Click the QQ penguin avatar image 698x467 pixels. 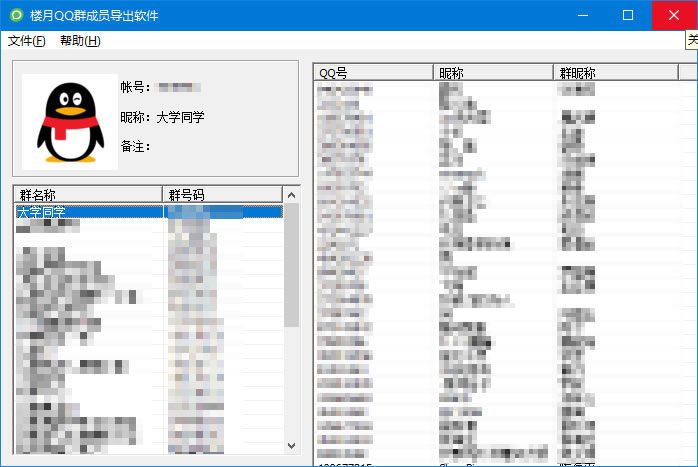[69, 119]
